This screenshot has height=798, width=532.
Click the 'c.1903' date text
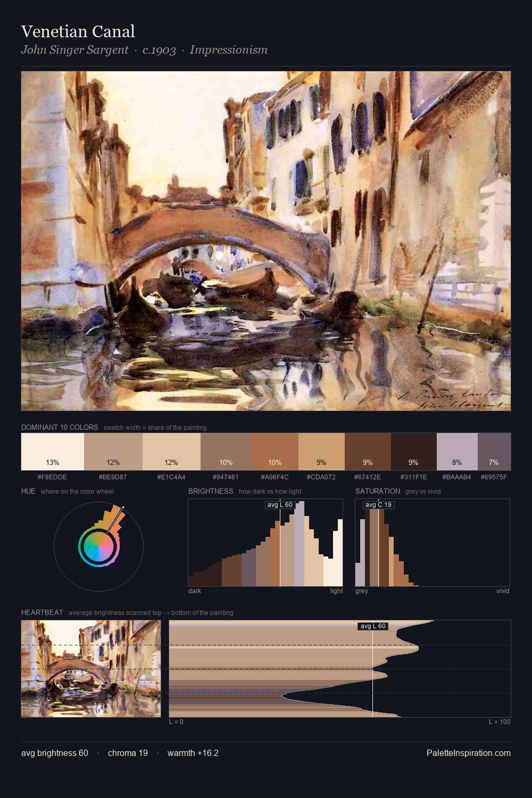coord(159,50)
